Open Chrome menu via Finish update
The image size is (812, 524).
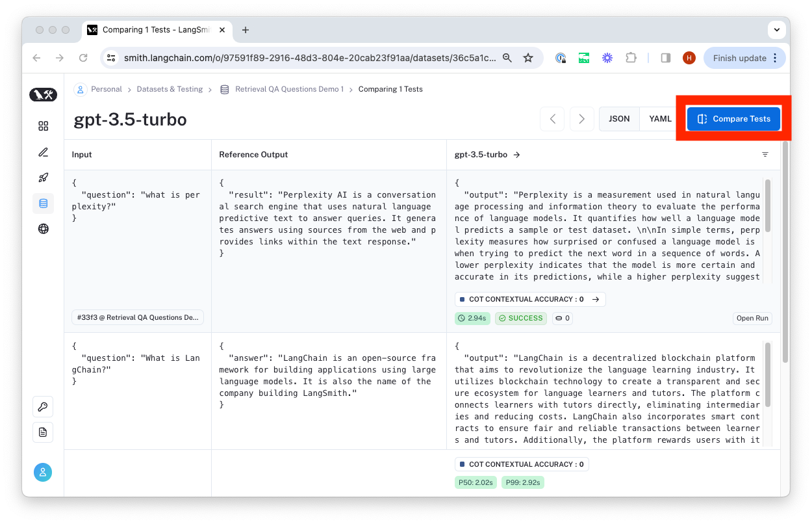pos(744,58)
